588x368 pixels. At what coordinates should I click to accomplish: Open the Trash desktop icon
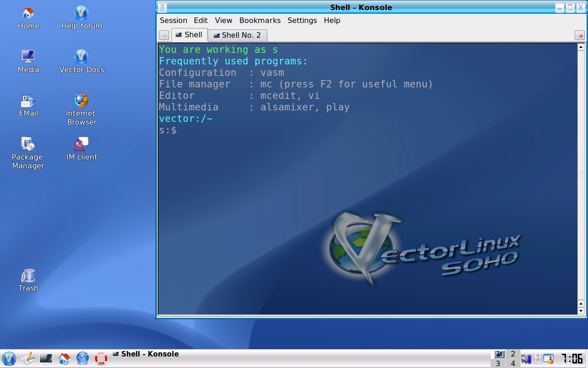click(x=28, y=281)
